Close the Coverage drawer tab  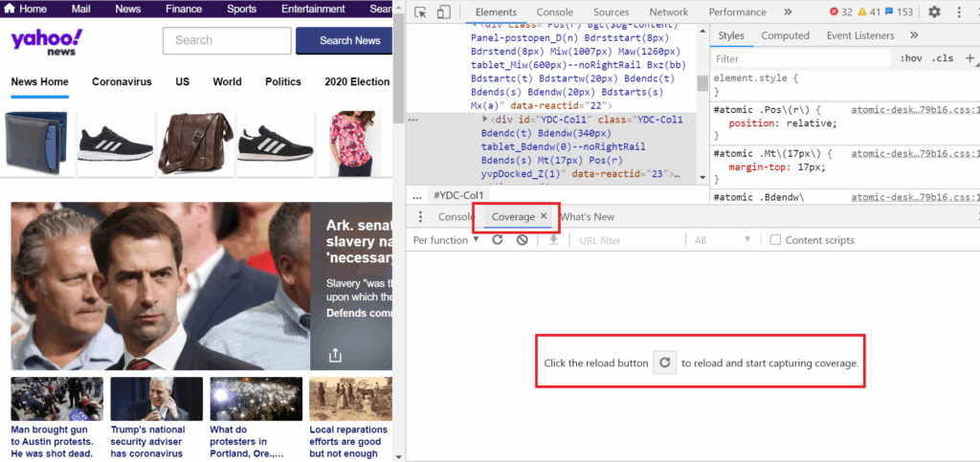[544, 216]
